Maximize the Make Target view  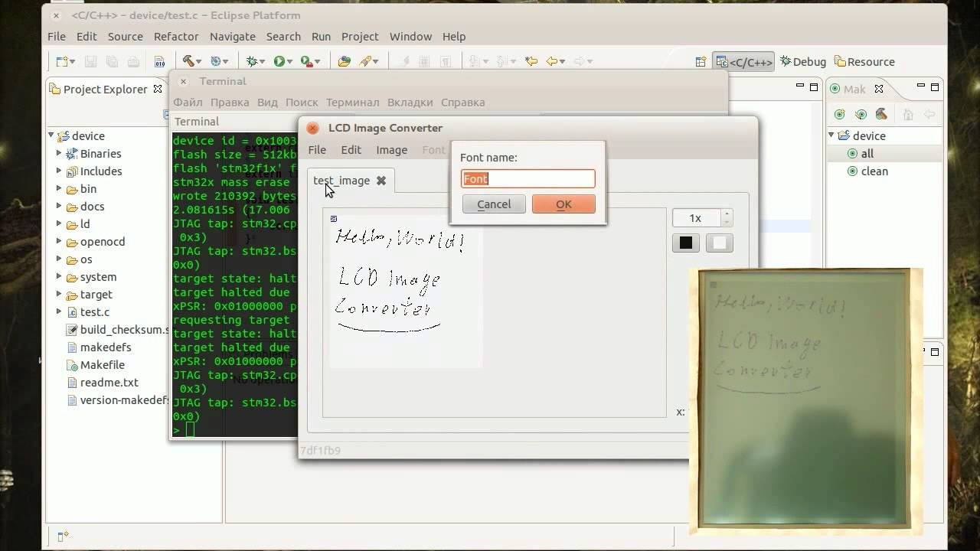[935, 88]
